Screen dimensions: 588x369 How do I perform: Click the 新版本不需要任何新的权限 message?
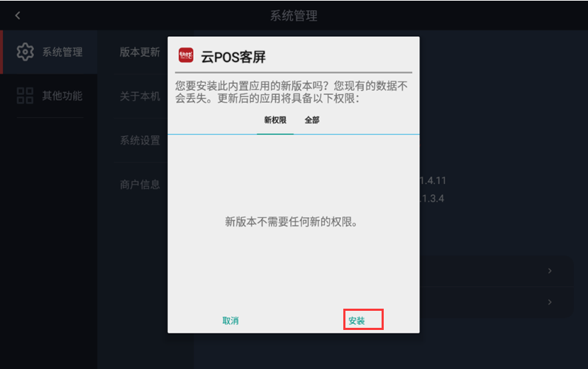pyautogui.click(x=292, y=222)
